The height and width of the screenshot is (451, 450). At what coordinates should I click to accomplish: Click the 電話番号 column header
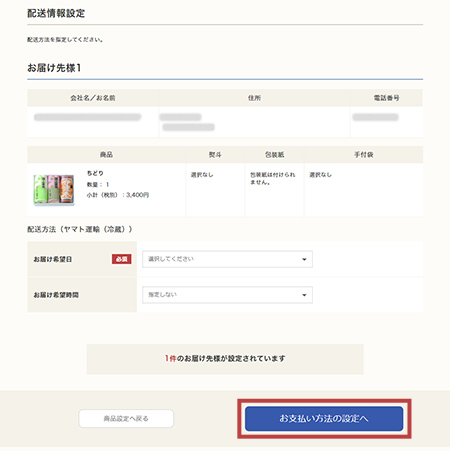click(386, 98)
